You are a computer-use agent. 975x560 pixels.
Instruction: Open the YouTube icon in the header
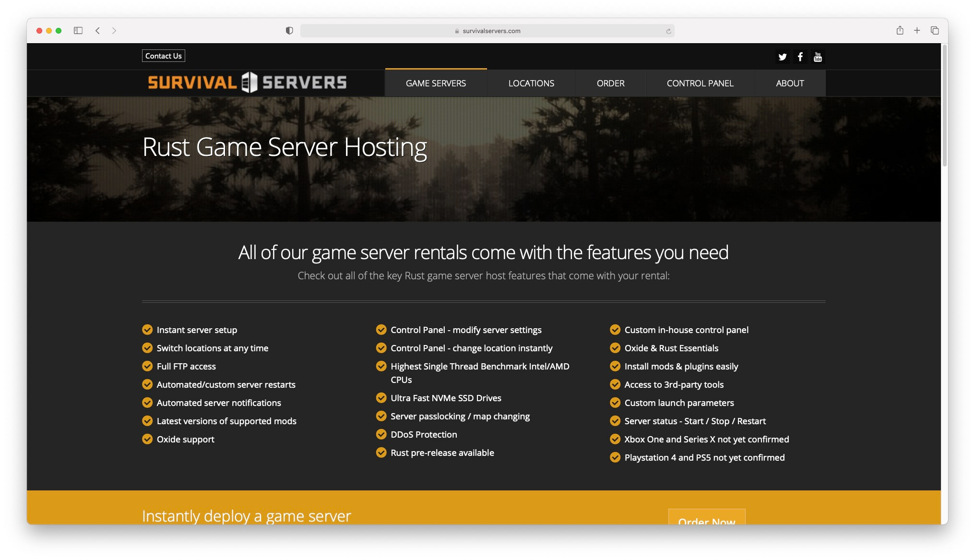point(818,57)
